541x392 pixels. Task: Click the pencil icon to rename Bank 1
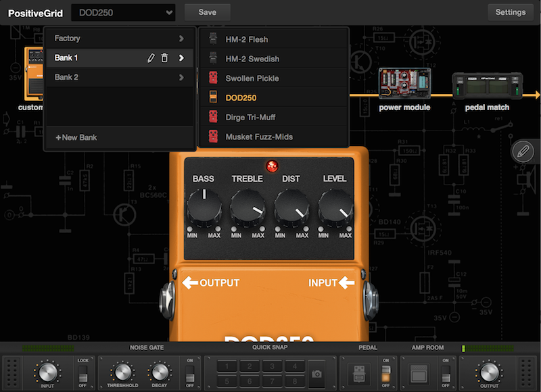pyautogui.click(x=151, y=58)
